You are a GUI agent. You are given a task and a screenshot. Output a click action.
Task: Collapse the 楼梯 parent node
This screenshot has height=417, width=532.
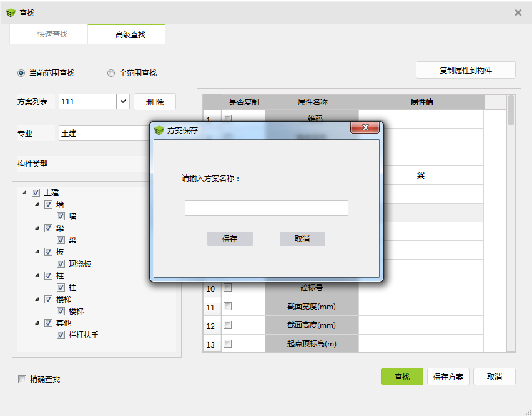[x=37, y=299]
